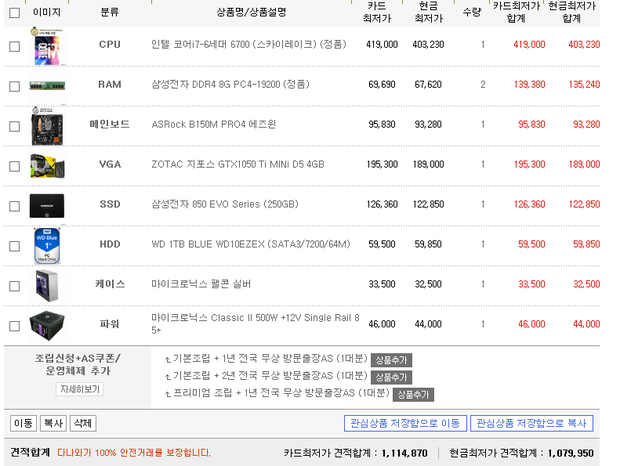This screenshot has height=466, width=620.
Task: Click the 상품명/상품설명 column header
Action: tap(251, 12)
